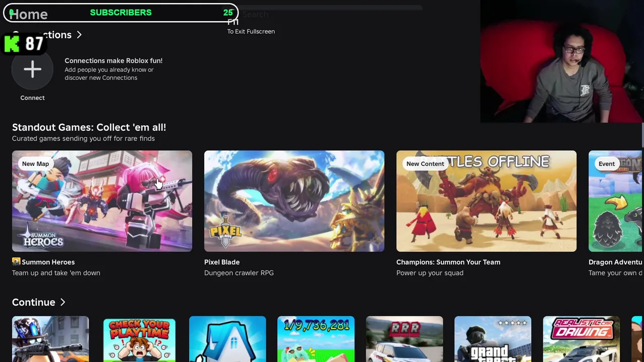The image size is (644, 362).
Task: Click Dragon Adventures title text
Action: (616, 262)
